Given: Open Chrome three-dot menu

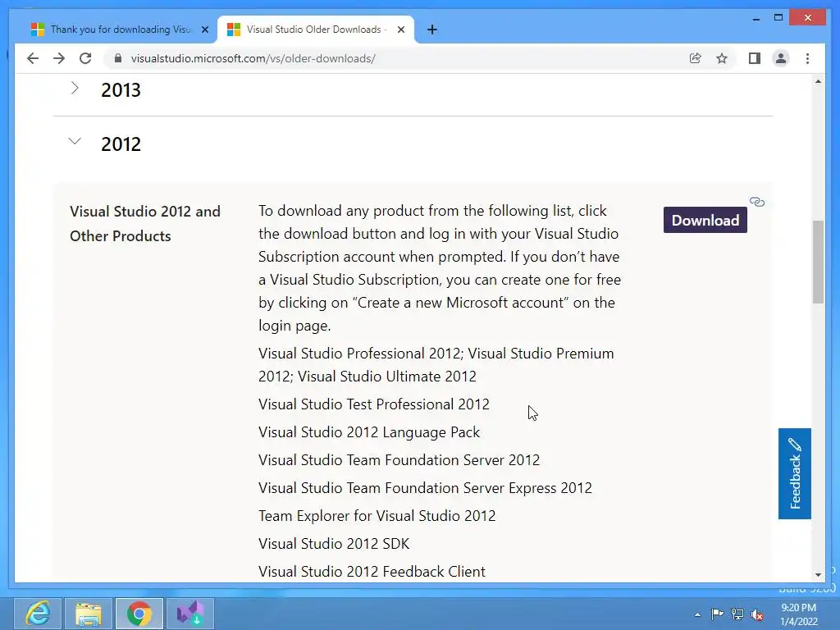Looking at the screenshot, I should pos(807,58).
